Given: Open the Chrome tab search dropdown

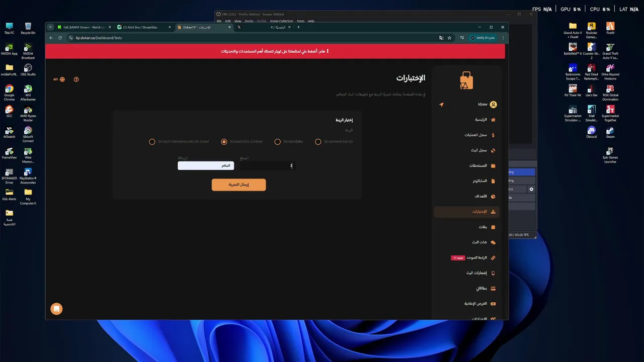Looking at the screenshot, I should tap(50, 27).
